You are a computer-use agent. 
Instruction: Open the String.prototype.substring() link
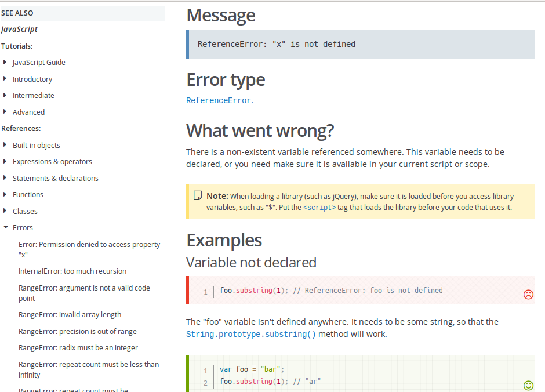click(x=251, y=335)
